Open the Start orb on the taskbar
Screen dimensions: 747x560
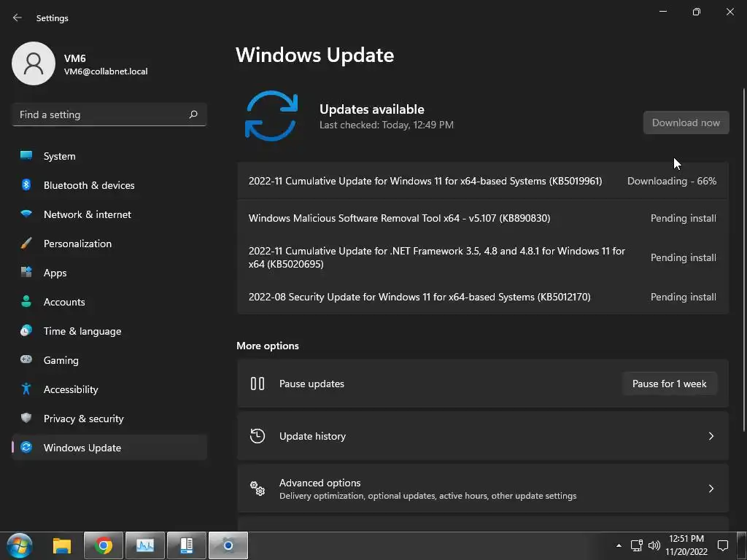point(20,545)
